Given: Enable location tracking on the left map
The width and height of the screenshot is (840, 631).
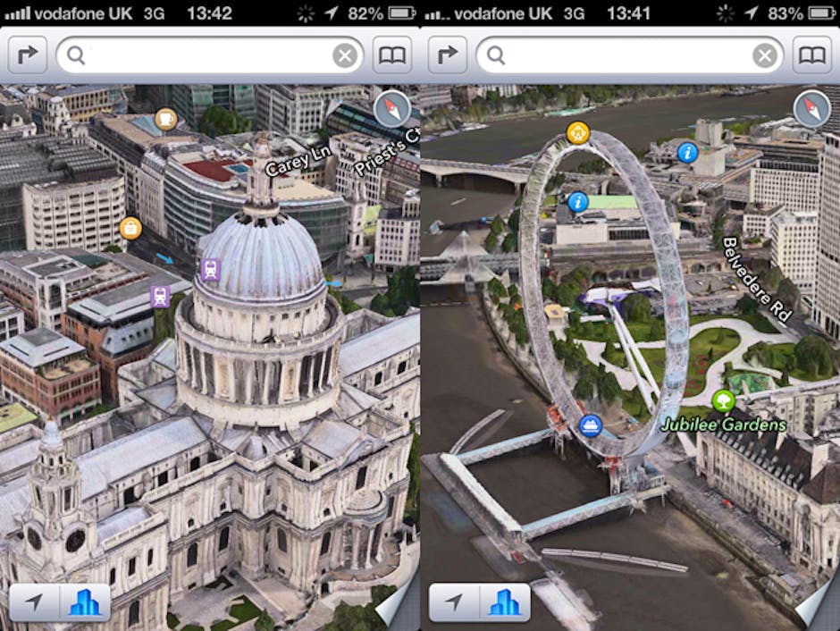Looking at the screenshot, I should point(35,602).
